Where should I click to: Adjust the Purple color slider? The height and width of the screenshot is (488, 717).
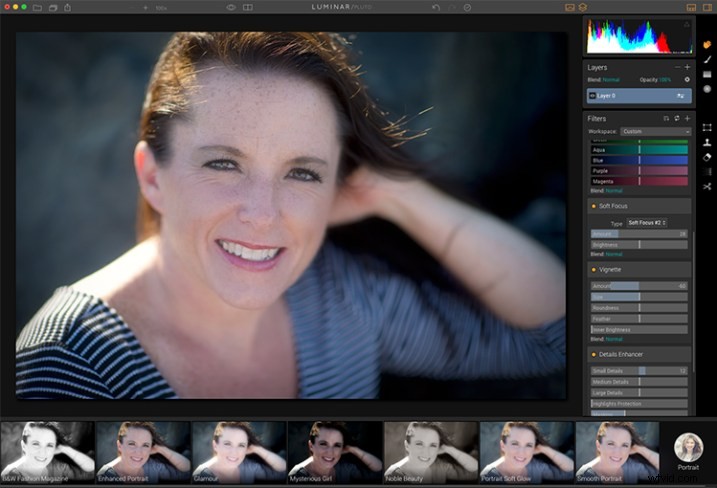pyautogui.click(x=639, y=171)
